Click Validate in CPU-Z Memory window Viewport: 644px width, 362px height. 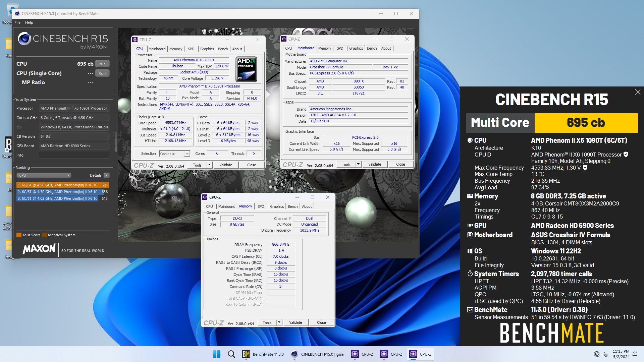point(296,322)
